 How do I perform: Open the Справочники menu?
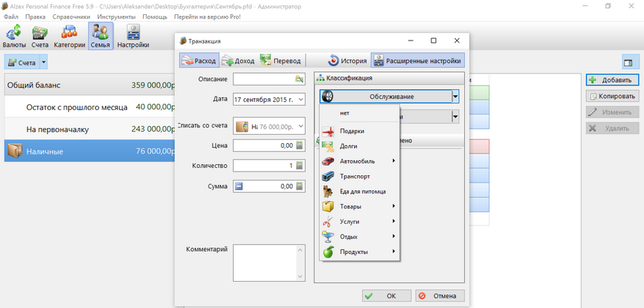[71, 16]
